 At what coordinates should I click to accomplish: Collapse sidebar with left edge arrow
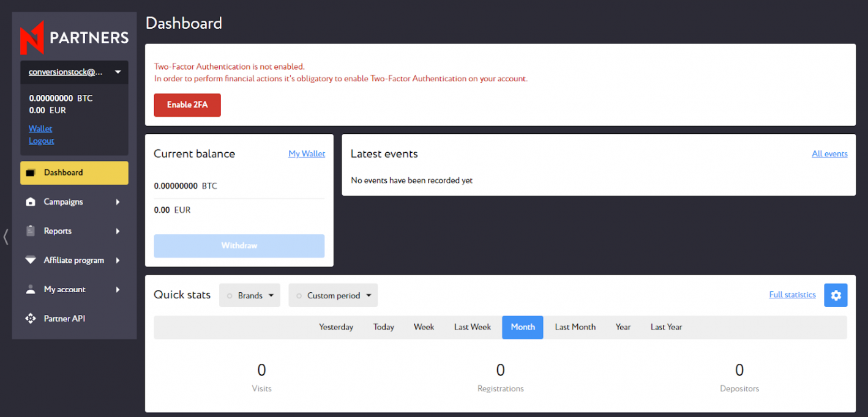[6, 237]
